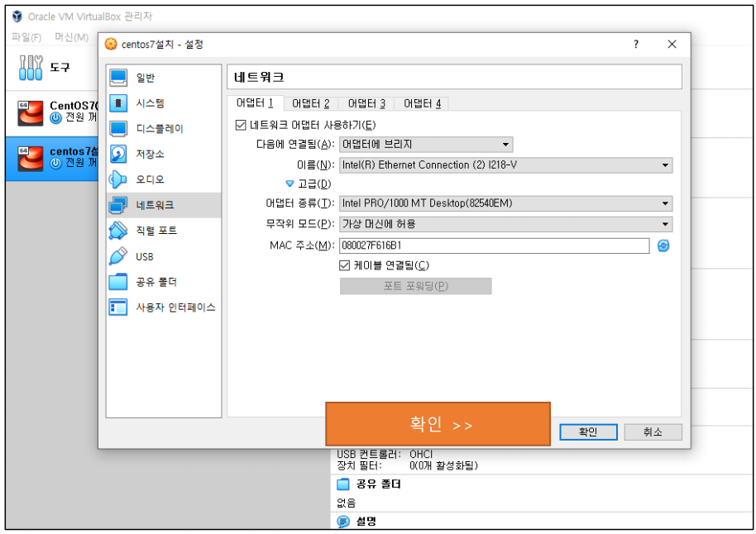Open the 머신(M) menu
This screenshot has height=534, width=756.
click(x=71, y=37)
